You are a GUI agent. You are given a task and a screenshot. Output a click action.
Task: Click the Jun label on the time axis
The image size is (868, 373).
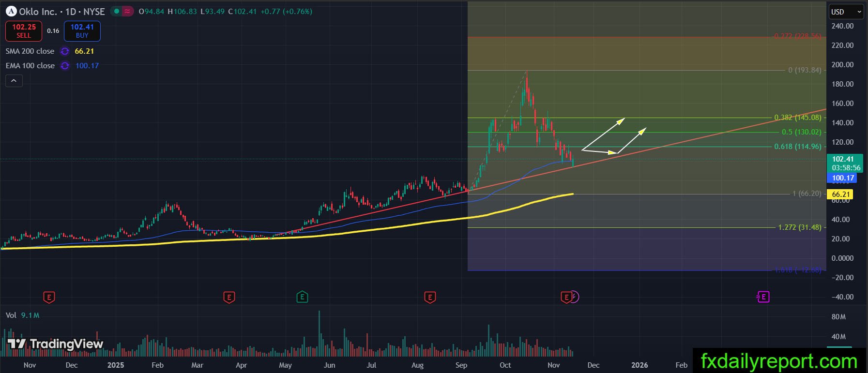click(329, 365)
